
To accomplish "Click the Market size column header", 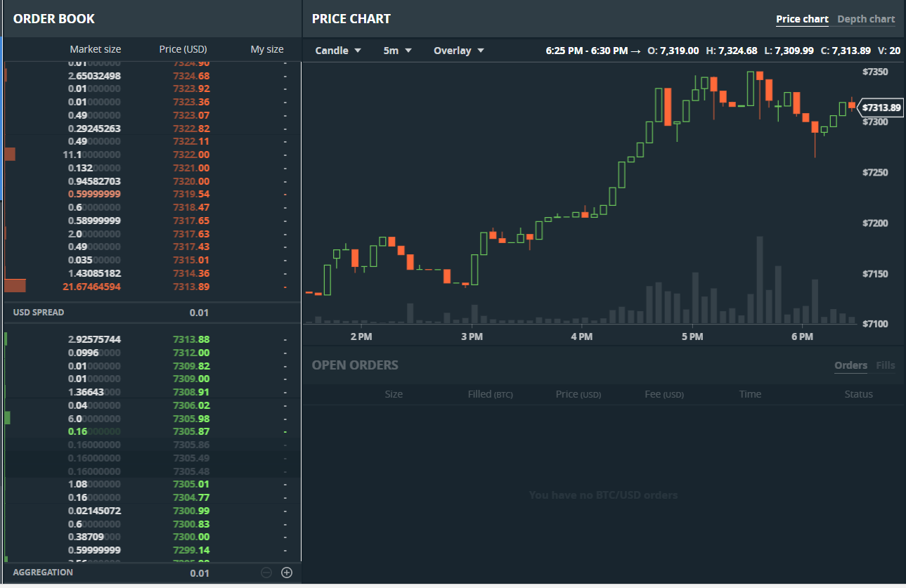I will (95, 49).
